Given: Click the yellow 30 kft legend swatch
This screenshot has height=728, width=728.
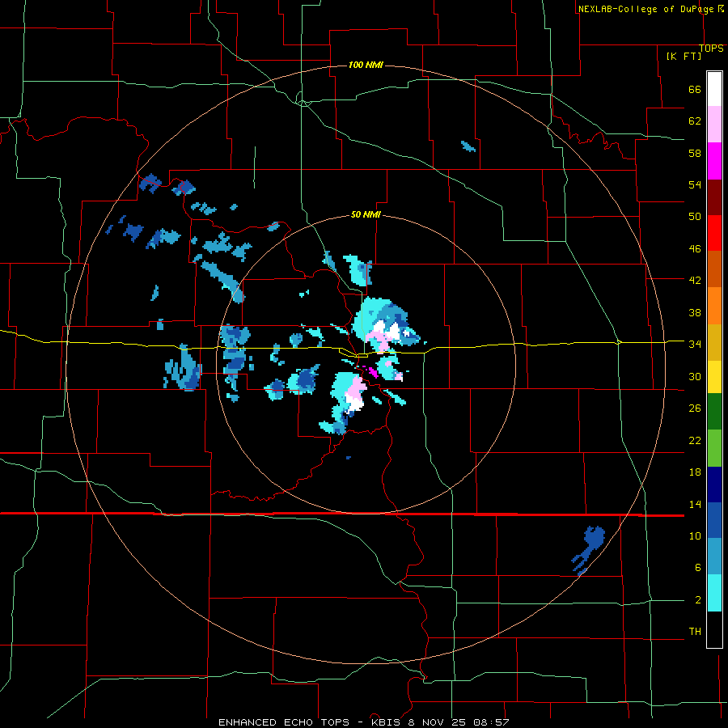Looking at the screenshot, I should tap(714, 376).
